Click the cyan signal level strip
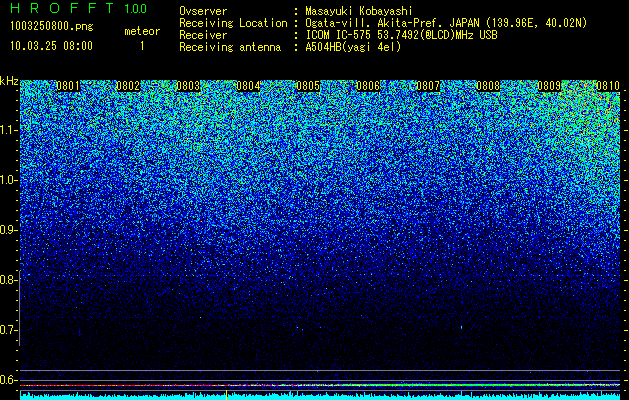629x400 pixels. (x=320, y=396)
